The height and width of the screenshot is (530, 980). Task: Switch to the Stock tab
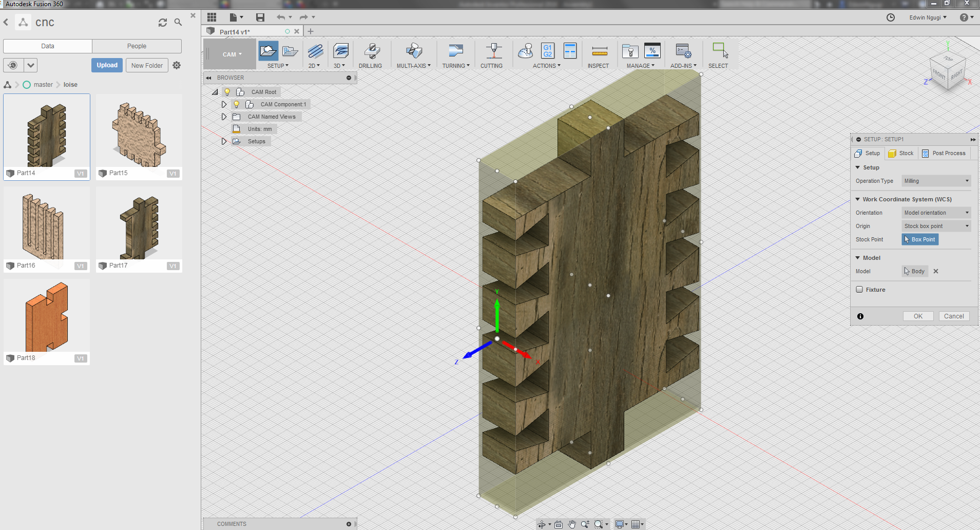[x=901, y=153]
